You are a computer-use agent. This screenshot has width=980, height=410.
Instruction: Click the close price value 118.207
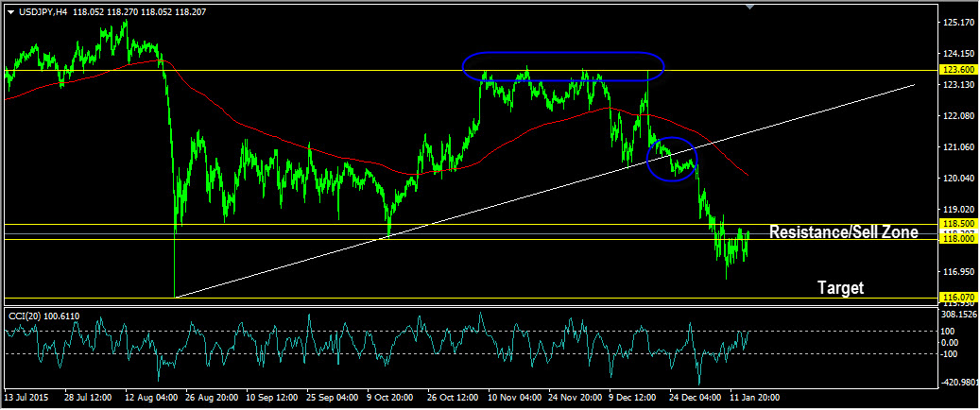click(191, 12)
